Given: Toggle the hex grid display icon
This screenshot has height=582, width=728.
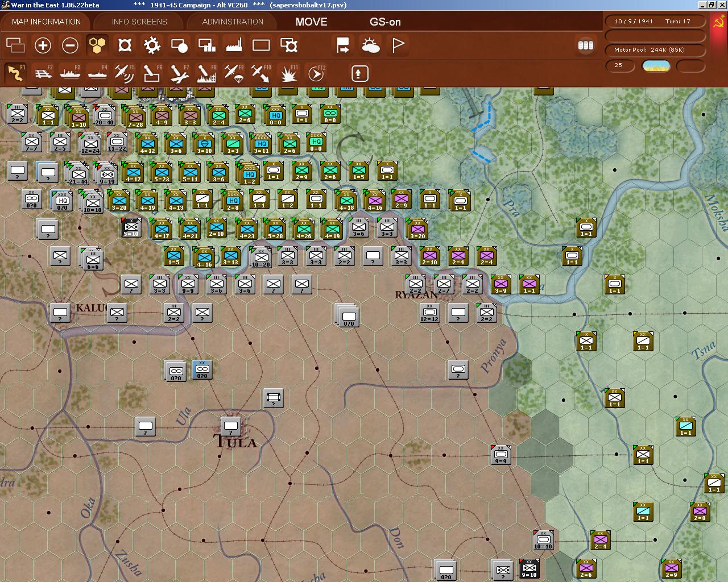Looking at the screenshot, I should coord(97,45).
